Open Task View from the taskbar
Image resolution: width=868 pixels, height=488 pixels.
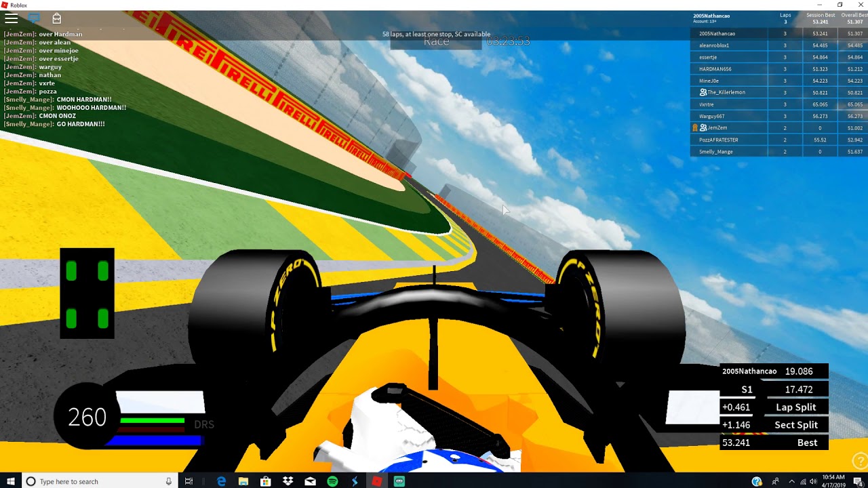tap(189, 481)
